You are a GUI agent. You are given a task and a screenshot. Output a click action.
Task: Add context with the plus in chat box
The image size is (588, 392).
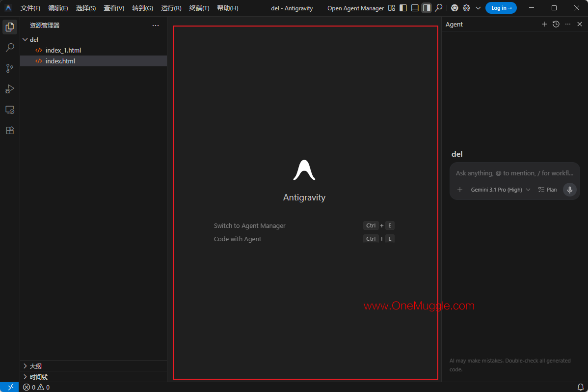pos(460,190)
